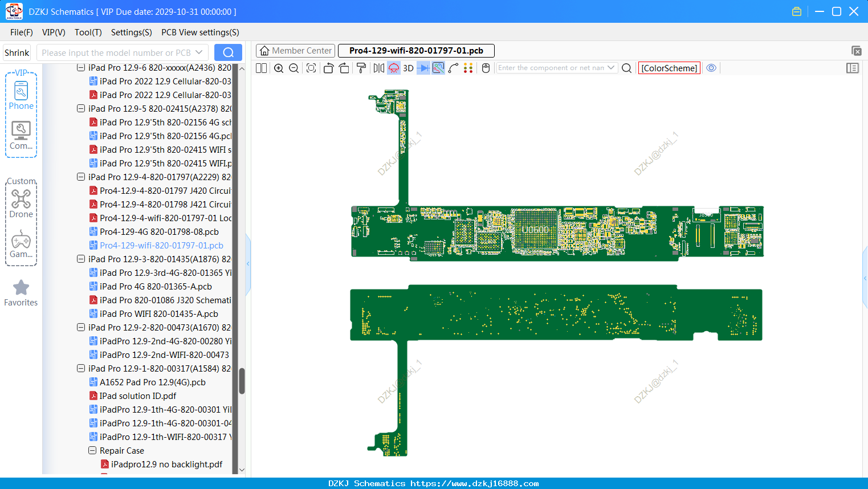Select the paint roller highlight tool

click(361, 68)
